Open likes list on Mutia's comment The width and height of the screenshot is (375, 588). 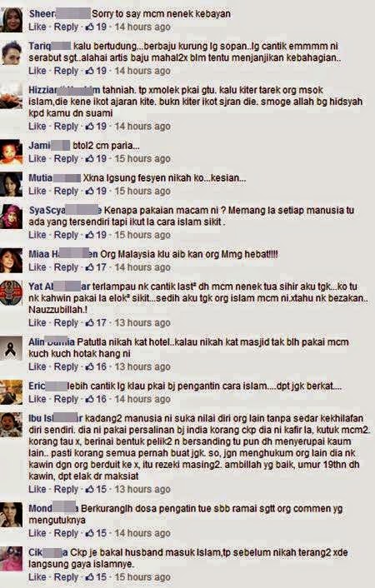point(96,192)
